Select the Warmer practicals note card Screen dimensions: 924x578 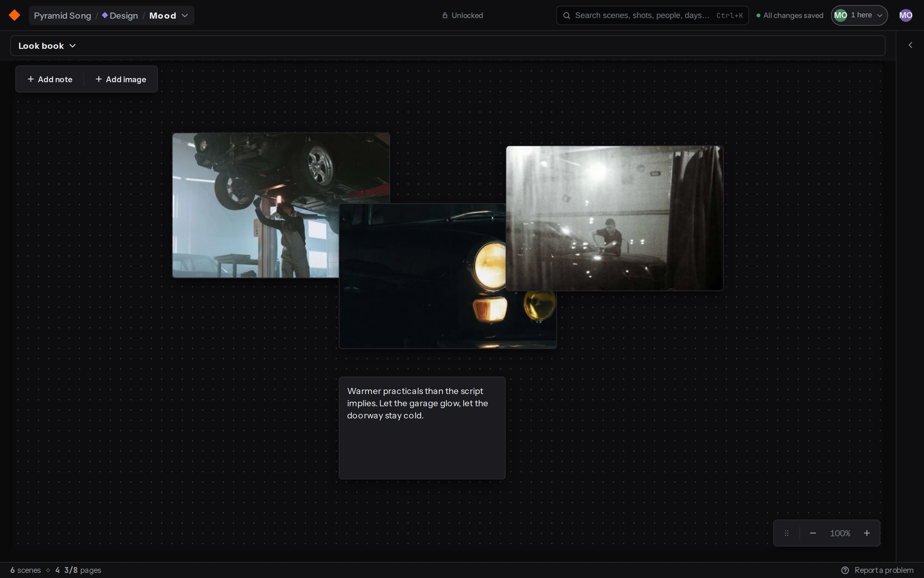pos(422,428)
